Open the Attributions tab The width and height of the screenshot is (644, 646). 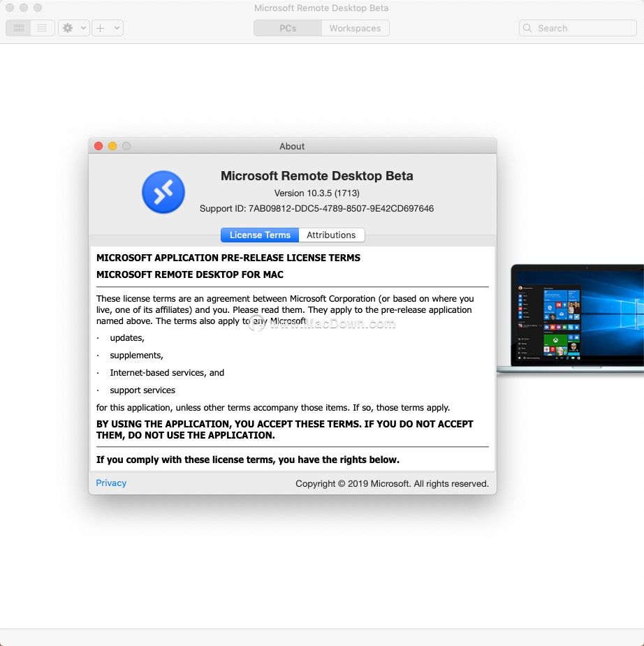pyautogui.click(x=331, y=235)
